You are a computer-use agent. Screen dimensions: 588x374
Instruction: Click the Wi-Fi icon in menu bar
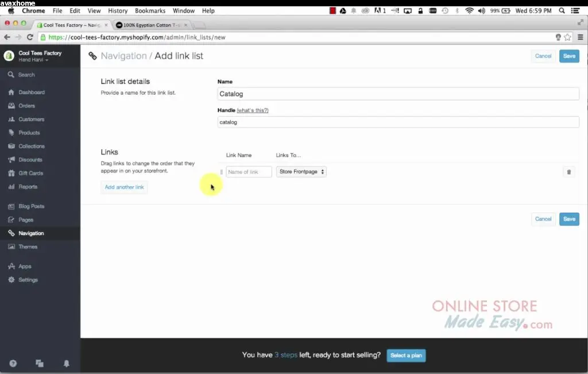point(469,10)
